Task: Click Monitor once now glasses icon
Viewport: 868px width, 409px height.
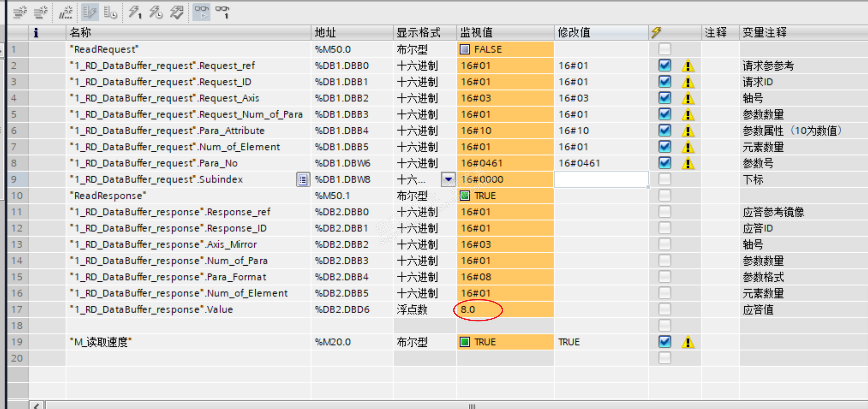Action: coord(222,13)
